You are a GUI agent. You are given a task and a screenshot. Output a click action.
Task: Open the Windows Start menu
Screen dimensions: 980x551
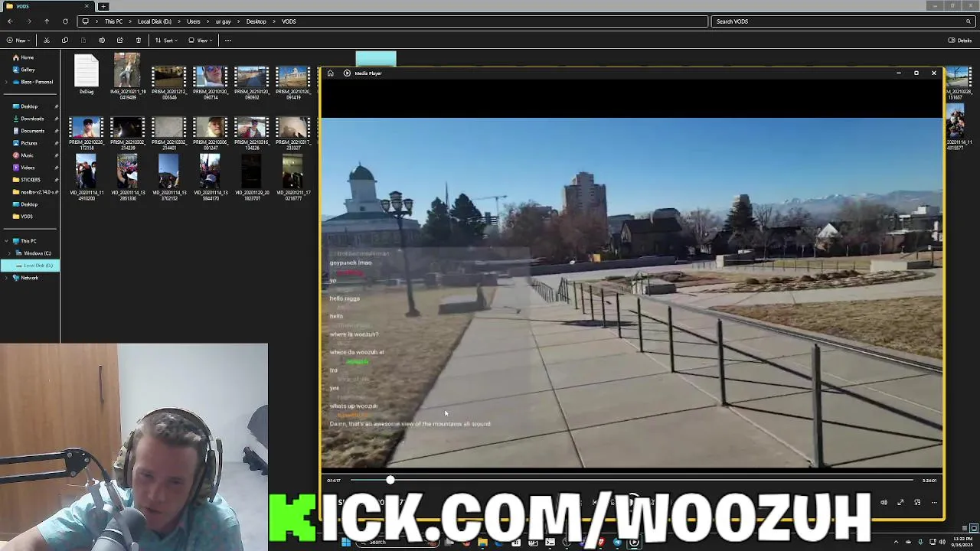(345, 543)
